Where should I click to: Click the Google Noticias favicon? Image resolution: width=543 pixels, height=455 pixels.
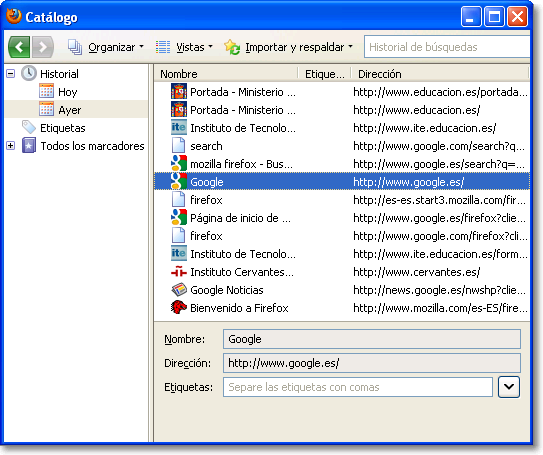[x=179, y=289]
